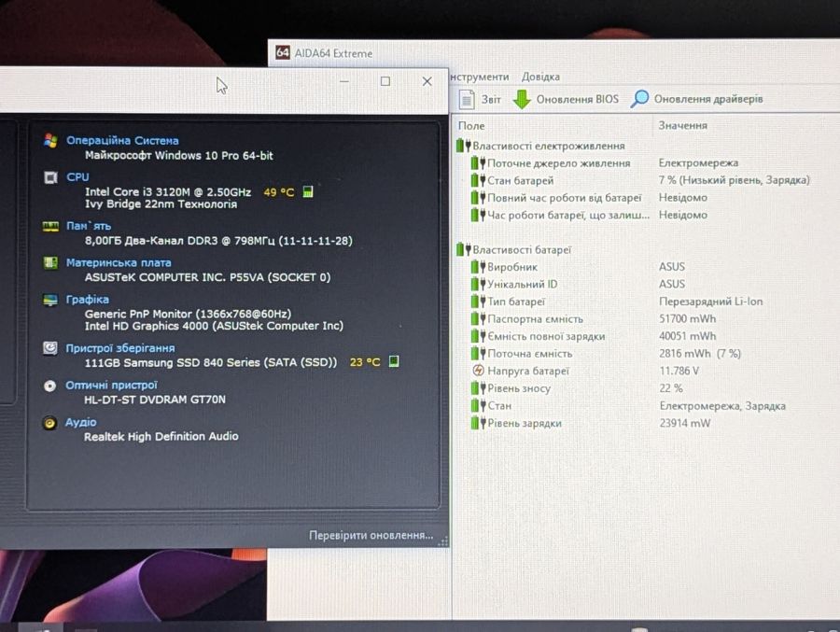Open the Довідка menu in AIDA64
The width and height of the screenshot is (840, 632).
[x=540, y=77]
